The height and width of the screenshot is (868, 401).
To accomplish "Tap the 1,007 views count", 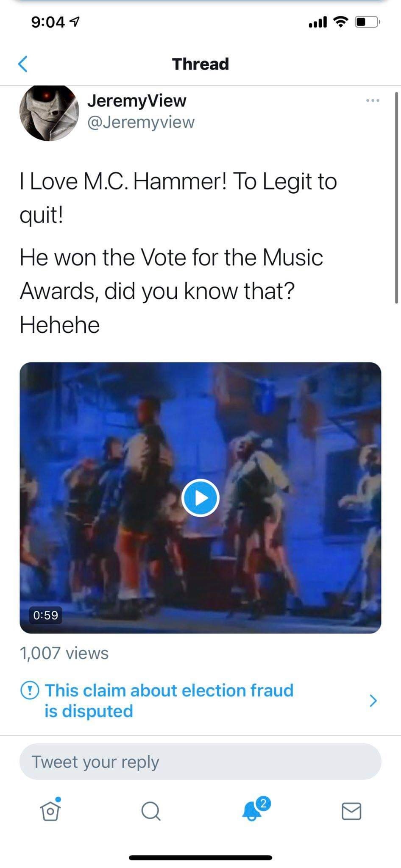I will pyautogui.click(x=64, y=653).
